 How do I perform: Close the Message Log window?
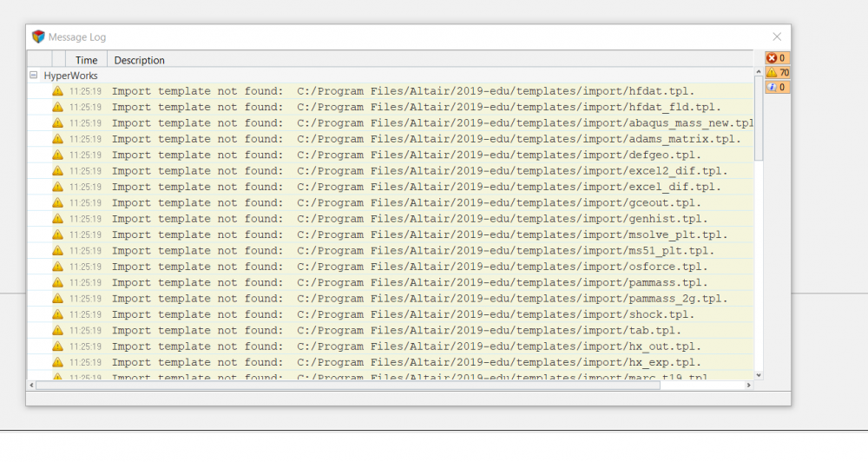click(777, 36)
